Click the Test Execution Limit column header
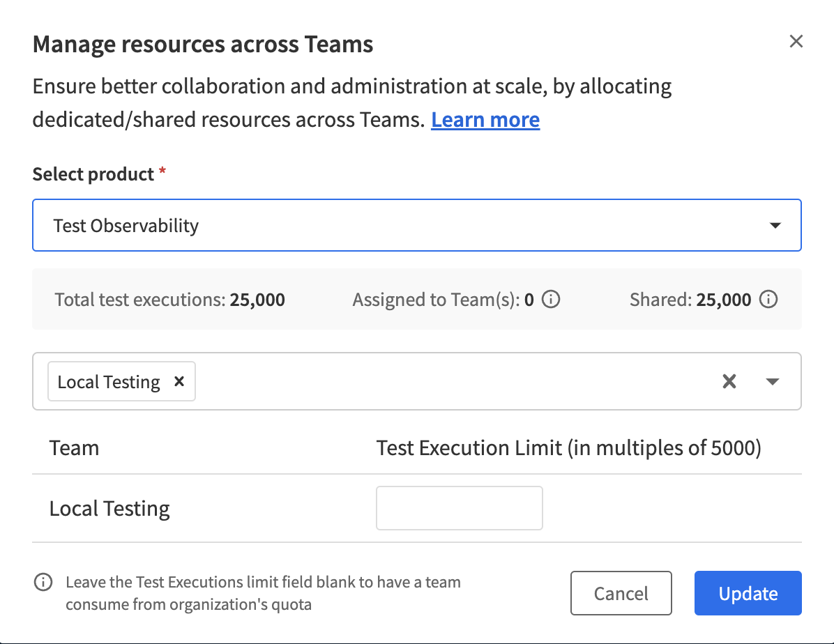 coord(568,447)
